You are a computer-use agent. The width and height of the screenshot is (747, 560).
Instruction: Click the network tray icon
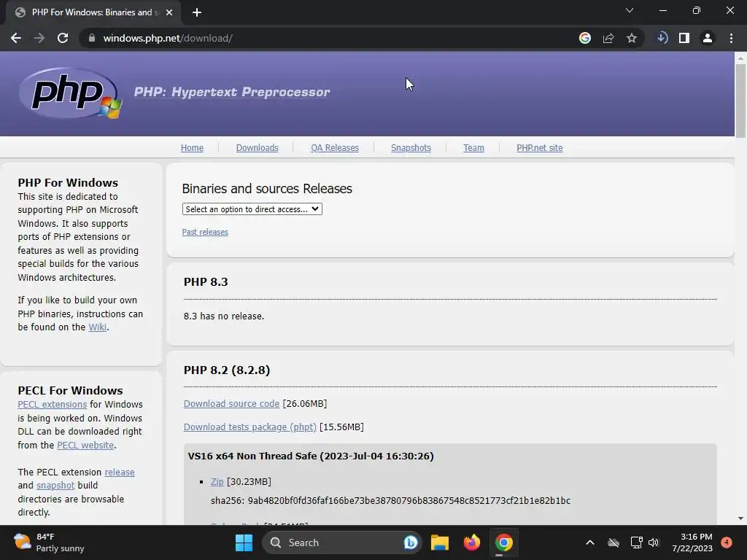click(636, 542)
